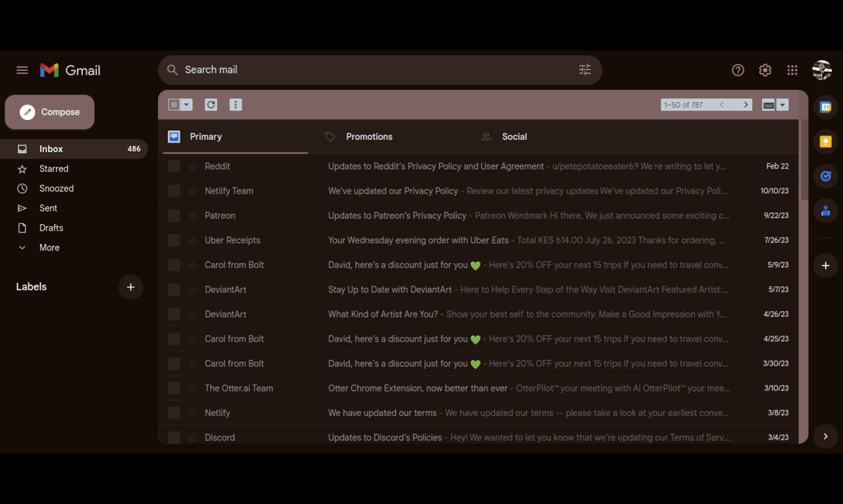Star the Discord email
843x504 pixels.
coord(192,437)
